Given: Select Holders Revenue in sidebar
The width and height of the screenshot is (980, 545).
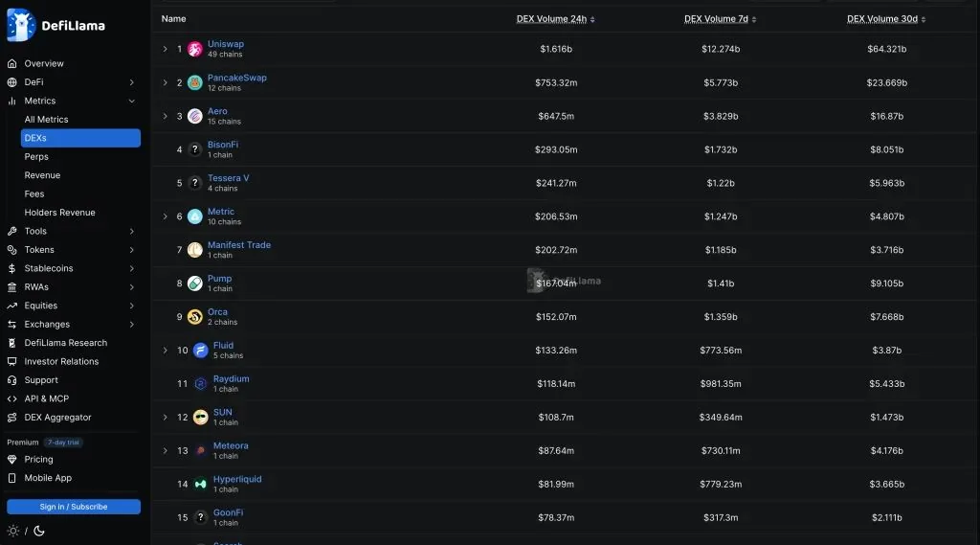Looking at the screenshot, I should 60,212.
